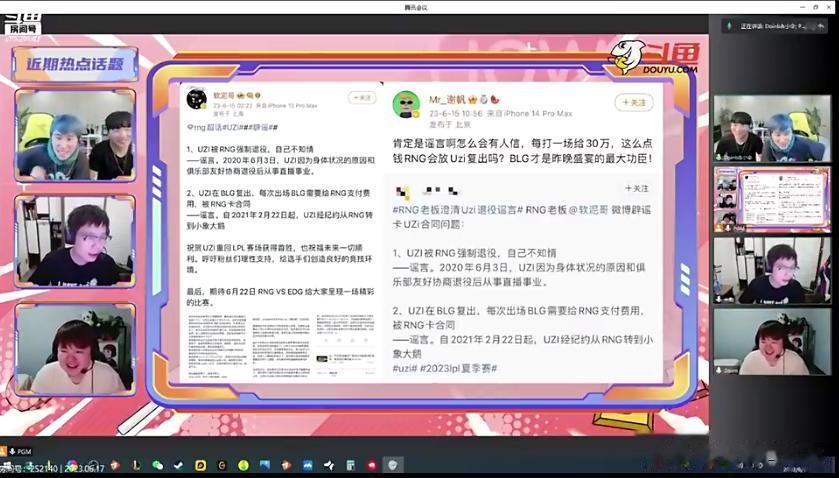Screen dimensions: 839x478
Task: Click the 腾讯会议 window title
Action: click(x=416, y=7)
